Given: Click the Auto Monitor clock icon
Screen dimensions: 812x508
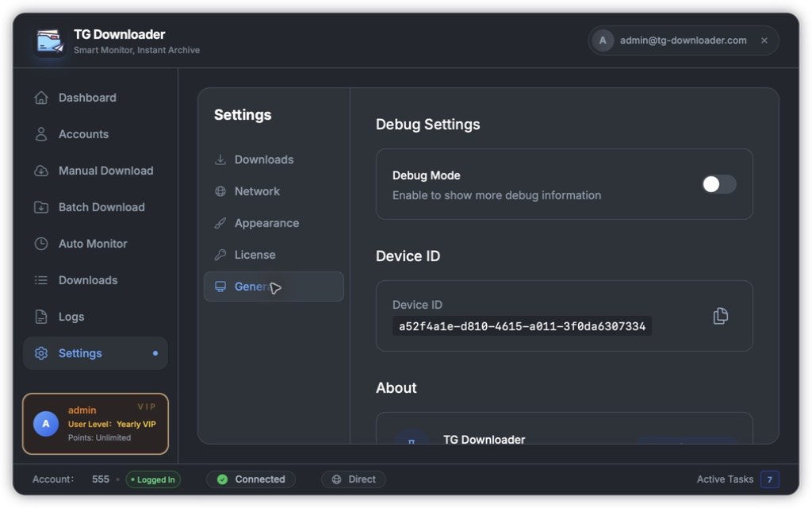Looking at the screenshot, I should (41, 244).
